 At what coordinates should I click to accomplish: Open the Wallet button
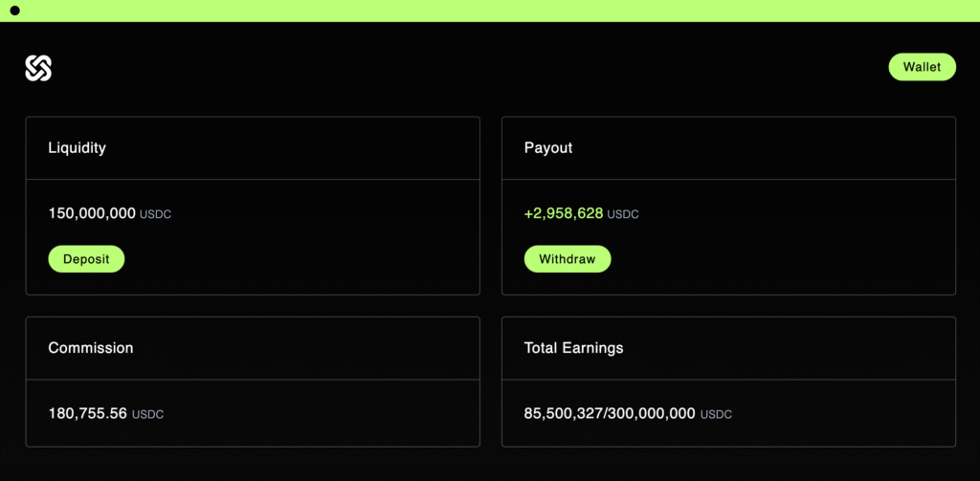922,67
